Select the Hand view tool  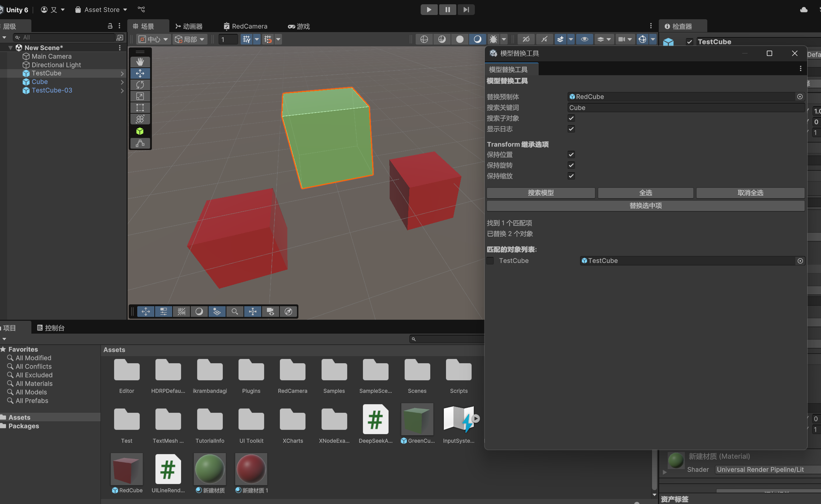coord(140,62)
